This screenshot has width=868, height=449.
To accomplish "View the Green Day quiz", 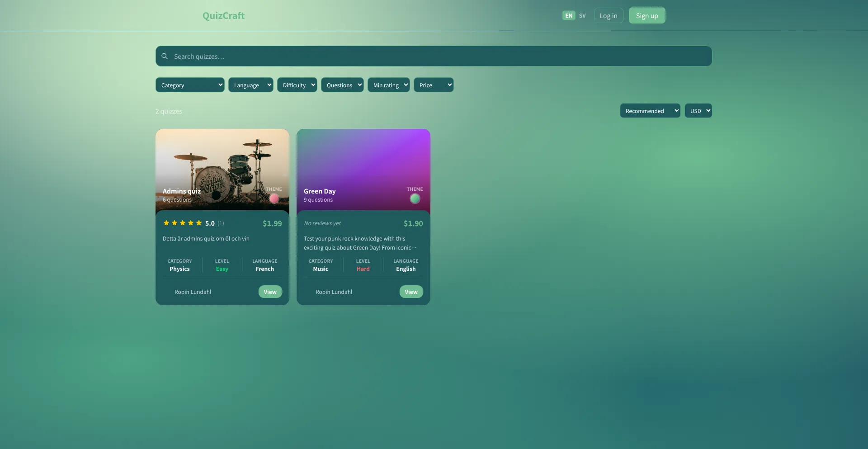I will 411,292.
